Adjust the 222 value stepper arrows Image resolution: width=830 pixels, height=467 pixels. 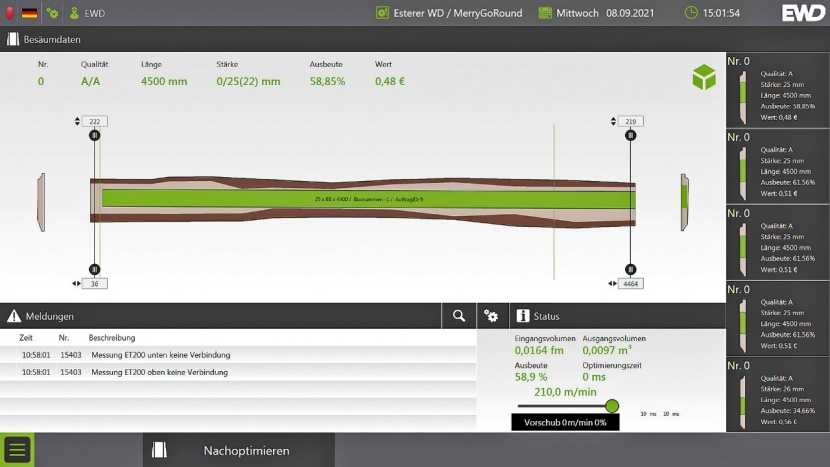[78, 121]
